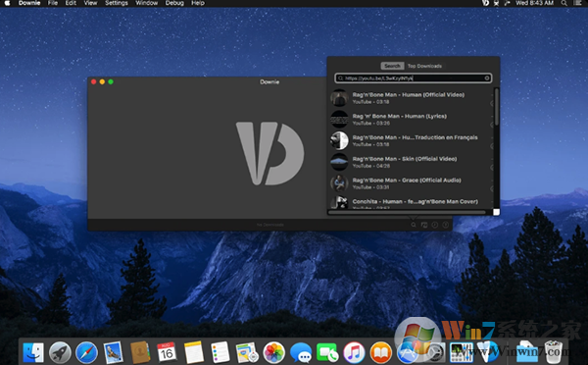Open iBooks from the Dock
This screenshot has height=365, width=588.
tap(380, 352)
